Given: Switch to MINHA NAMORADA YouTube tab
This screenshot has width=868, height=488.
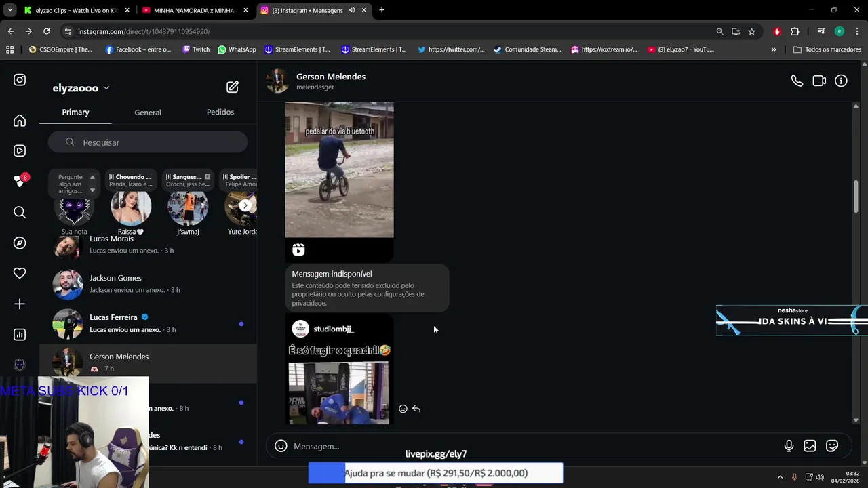Looking at the screenshot, I should click(x=193, y=10).
